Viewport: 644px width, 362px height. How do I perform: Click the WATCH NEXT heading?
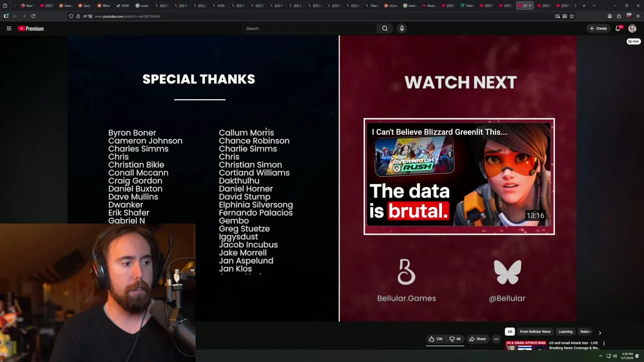460,82
